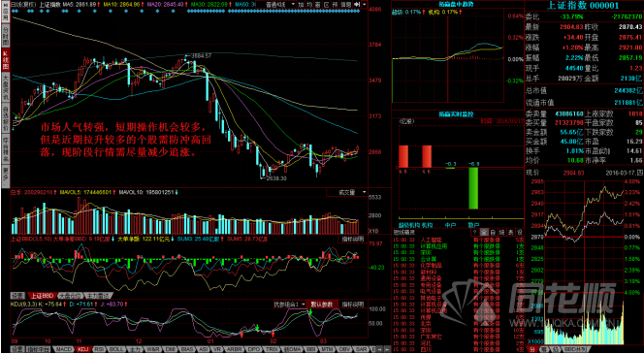Click the 设置 button beside 上证BBD tab
Screen dimensions: 644x354
pyautogui.click(x=17, y=295)
